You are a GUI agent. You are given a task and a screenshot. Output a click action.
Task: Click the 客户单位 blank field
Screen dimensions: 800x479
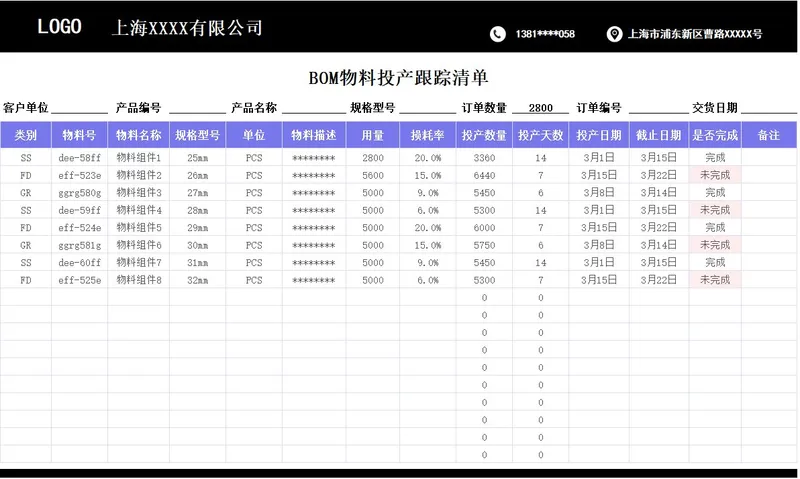click(x=79, y=108)
